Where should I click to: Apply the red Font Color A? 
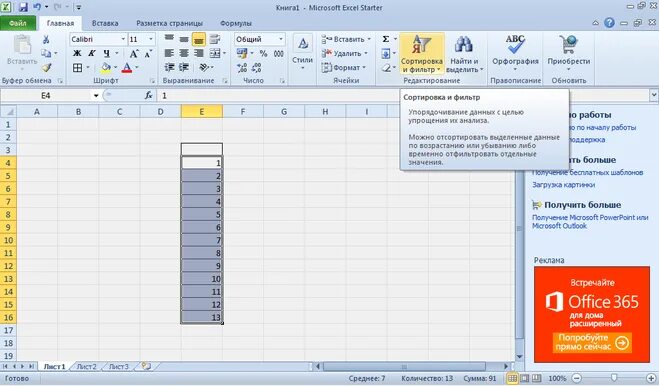click(x=127, y=67)
